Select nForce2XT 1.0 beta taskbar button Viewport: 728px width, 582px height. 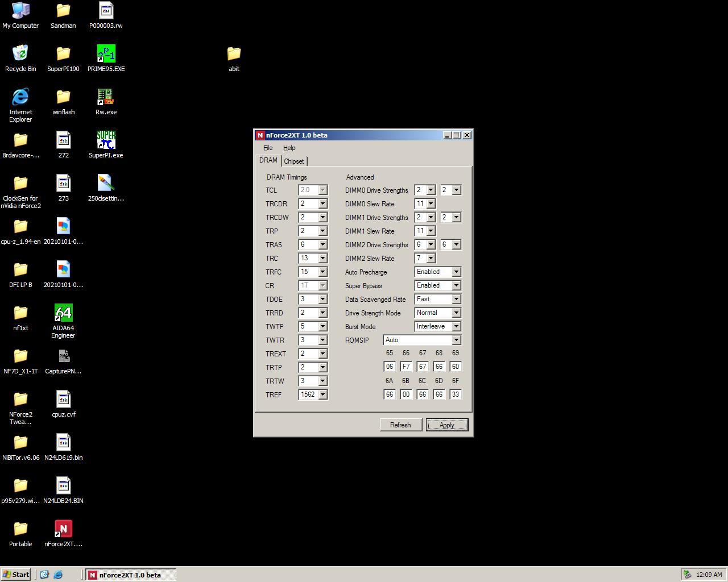(131, 575)
